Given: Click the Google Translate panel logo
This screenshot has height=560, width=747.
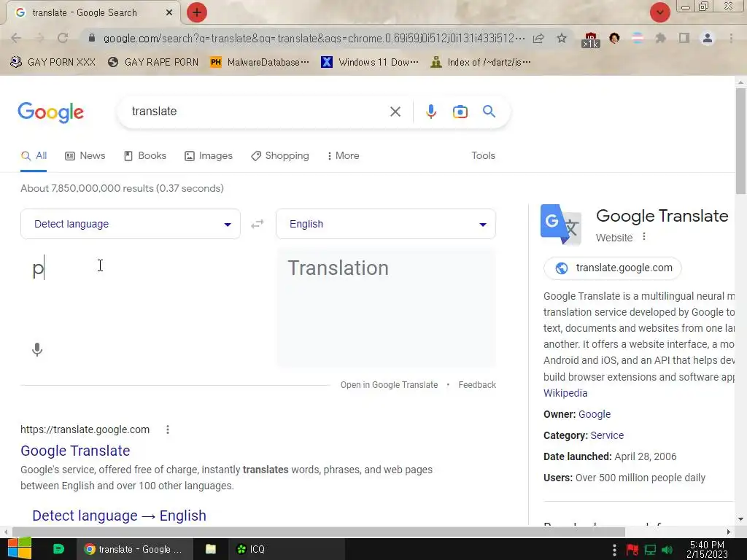Looking at the screenshot, I should point(561,225).
